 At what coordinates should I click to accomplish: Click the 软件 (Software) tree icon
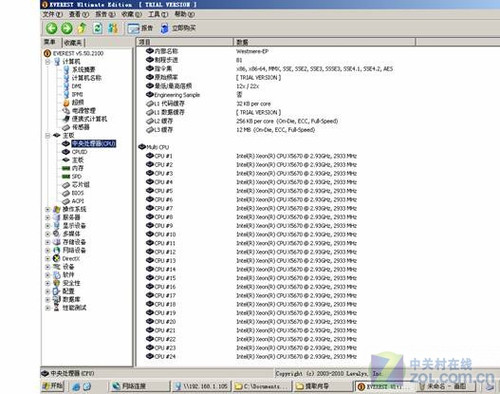click(x=57, y=275)
